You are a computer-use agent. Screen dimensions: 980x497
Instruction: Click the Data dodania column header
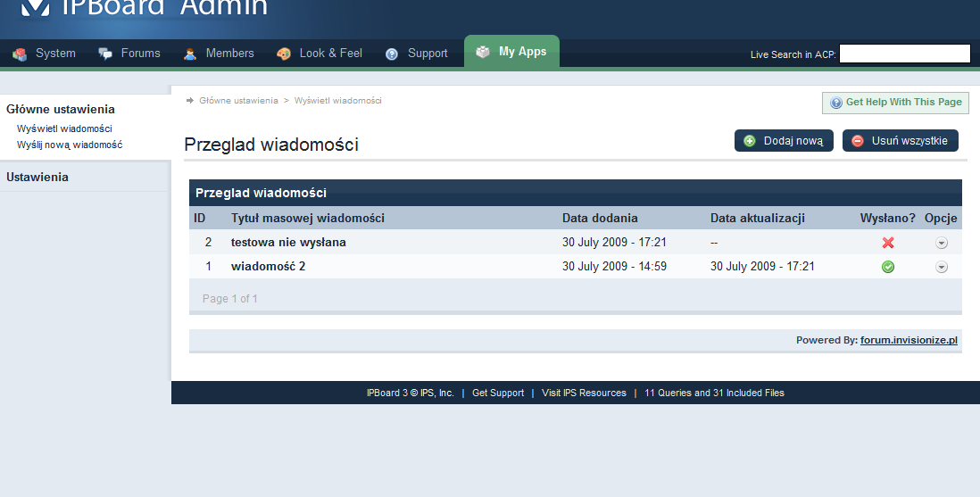tap(600, 219)
